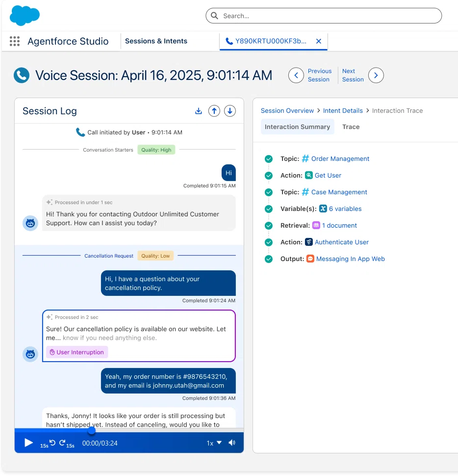Open the Case Management topic link

pos(339,192)
